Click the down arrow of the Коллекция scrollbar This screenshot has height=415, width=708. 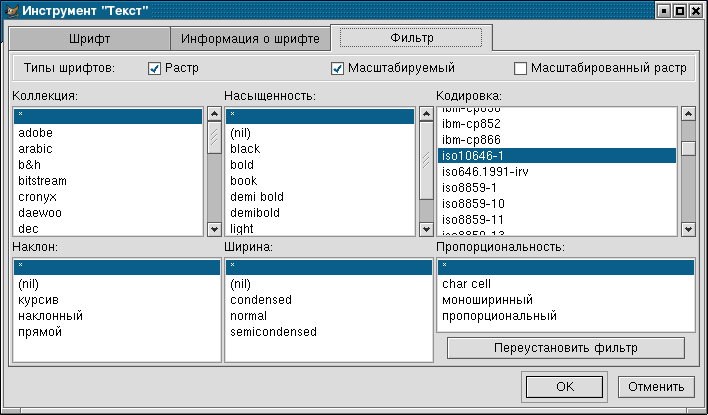coord(214,229)
